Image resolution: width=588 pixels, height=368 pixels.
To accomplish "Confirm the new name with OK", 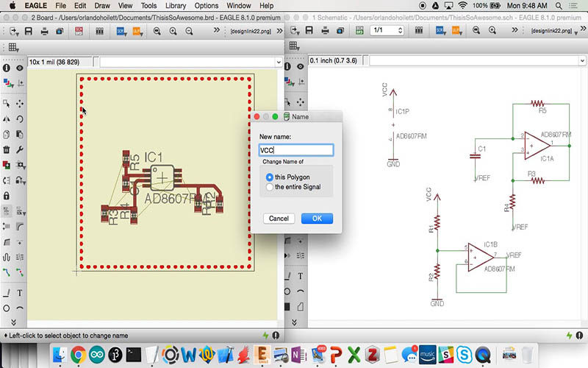I will [x=317, y=219].
